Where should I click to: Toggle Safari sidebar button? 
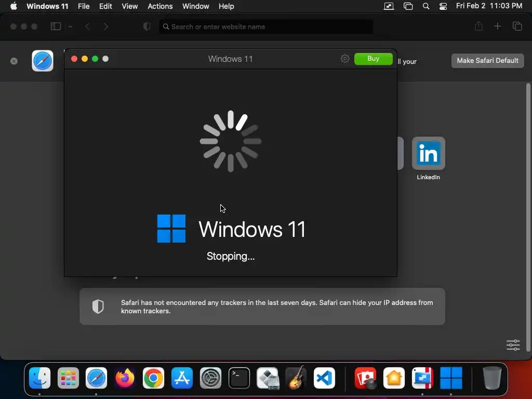coord(56,26)
